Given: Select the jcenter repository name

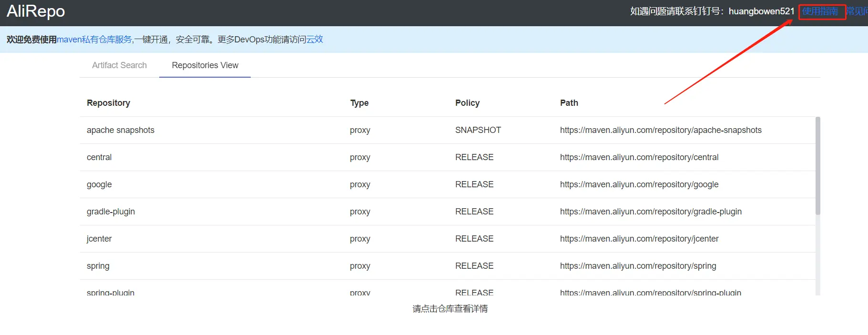Looking at the screenshot, I should point(99,239).
